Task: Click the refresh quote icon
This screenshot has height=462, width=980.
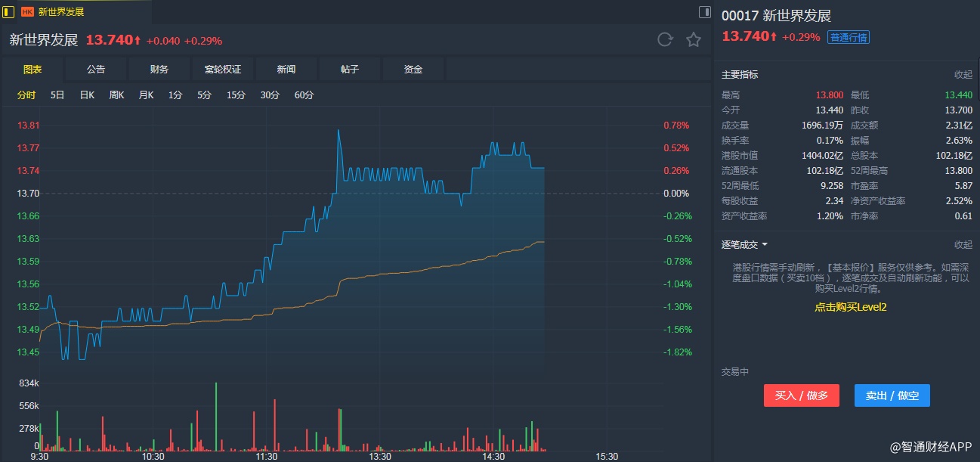Action: point(665,40)
